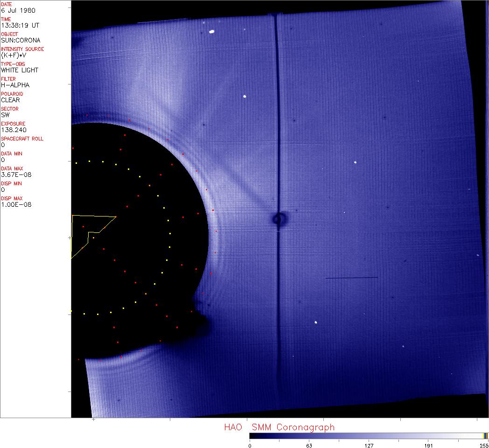Click the dark ring artifact on the vertical line
This screenshot has height=448, width=489.
[279, 219]
